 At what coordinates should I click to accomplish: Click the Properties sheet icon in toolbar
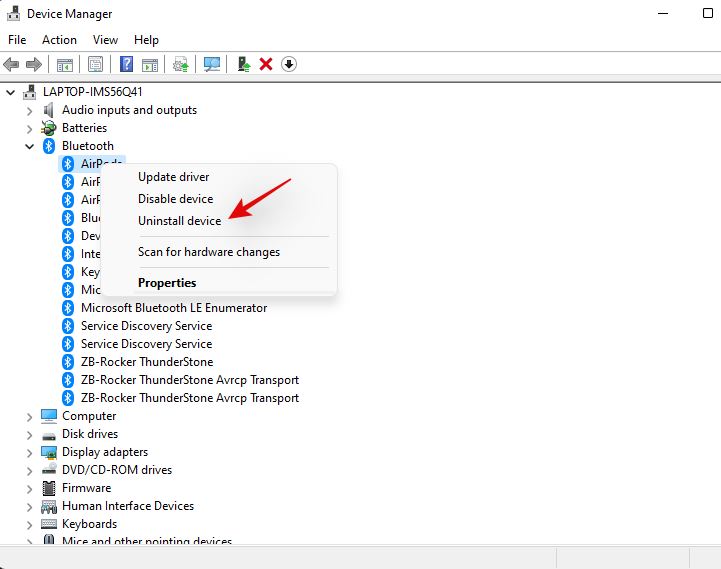pos(95,64)
